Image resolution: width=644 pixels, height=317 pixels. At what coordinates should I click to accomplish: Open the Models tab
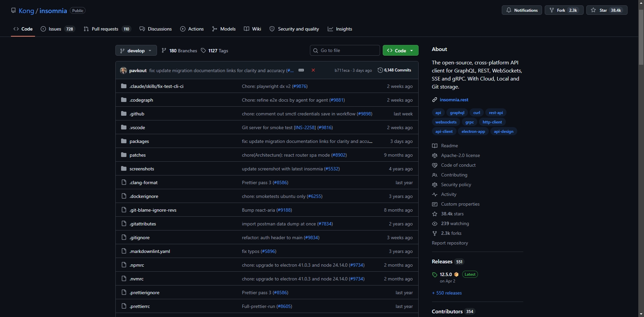[x=224, y=29]
